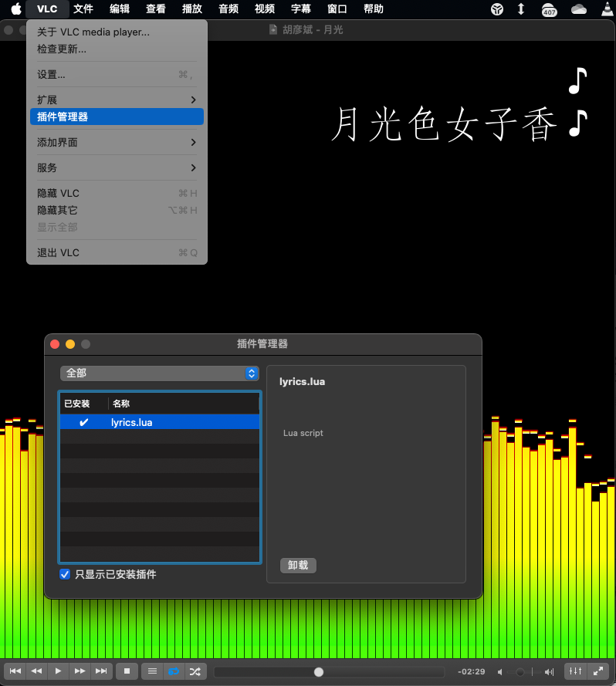This screenshot has height=686, width=616.
Task: Uncheck 只显示已安装插件 checkbox
Action: [x=65, y=574]
